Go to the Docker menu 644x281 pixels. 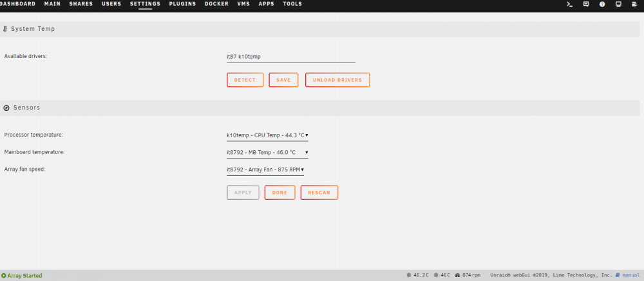pyautogui.click(x=216, y=4)
